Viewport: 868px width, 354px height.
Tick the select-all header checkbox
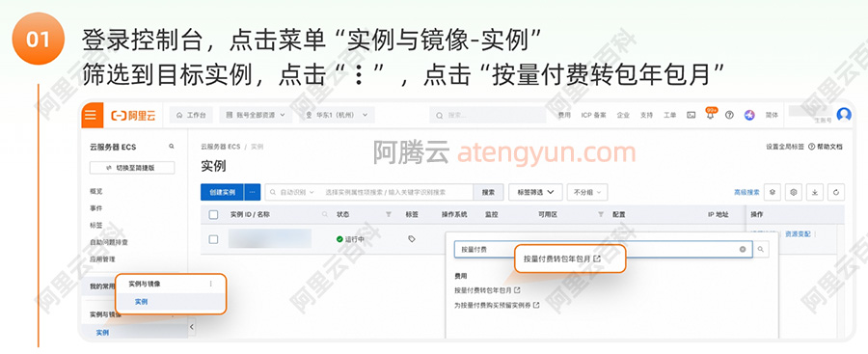[214, 214]
